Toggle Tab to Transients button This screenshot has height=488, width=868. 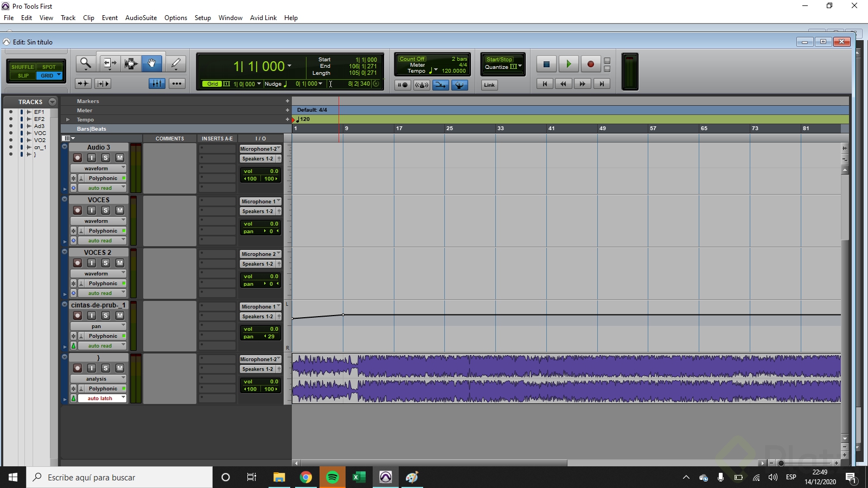coord(83,84)
